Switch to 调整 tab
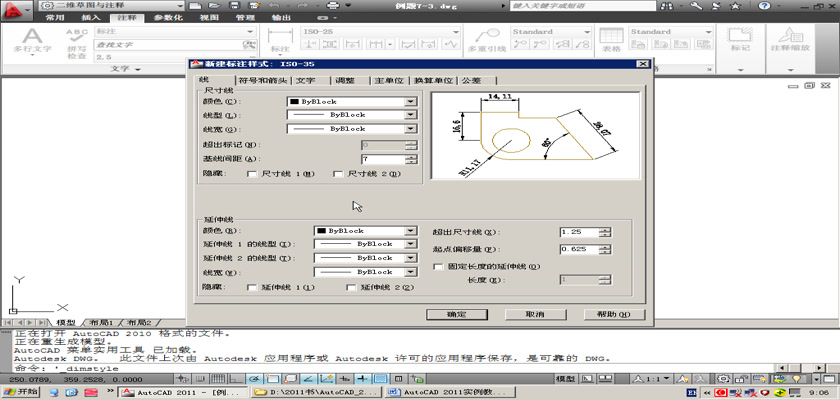840x400 pixels. coord(344,80)
